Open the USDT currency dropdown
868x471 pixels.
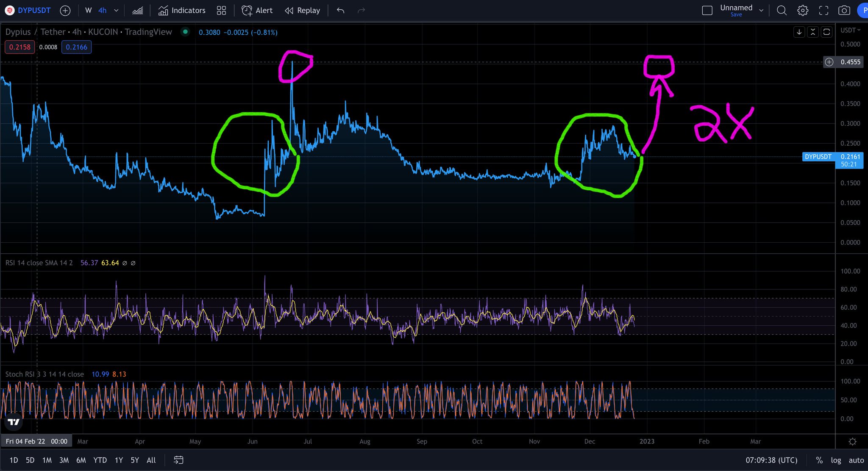point(850,30)
